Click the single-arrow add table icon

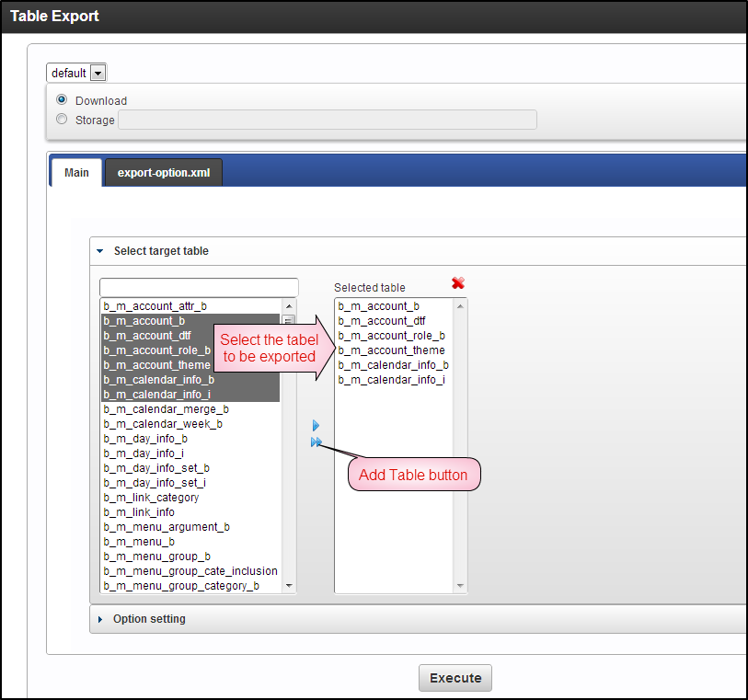coord(316,426)
